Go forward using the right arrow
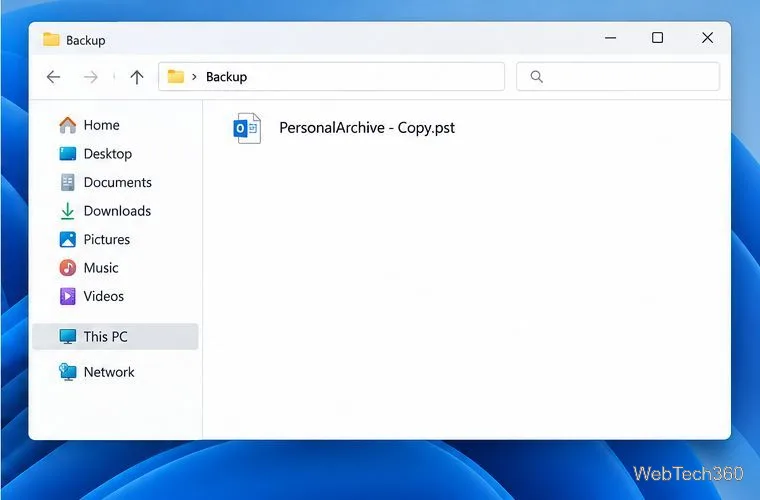Viewport: 760px width, 500px height. coord(91,77)
